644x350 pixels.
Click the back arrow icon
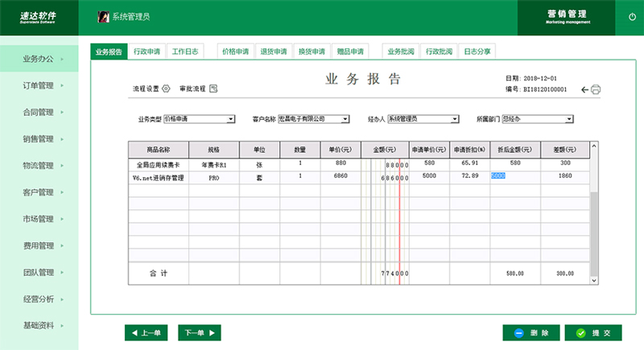585,89
